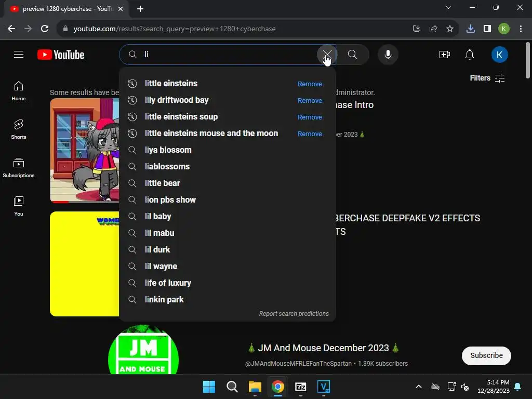Choose 'little einsteins mouse and the moon'
532x399 pixels.
coord(228,134)
